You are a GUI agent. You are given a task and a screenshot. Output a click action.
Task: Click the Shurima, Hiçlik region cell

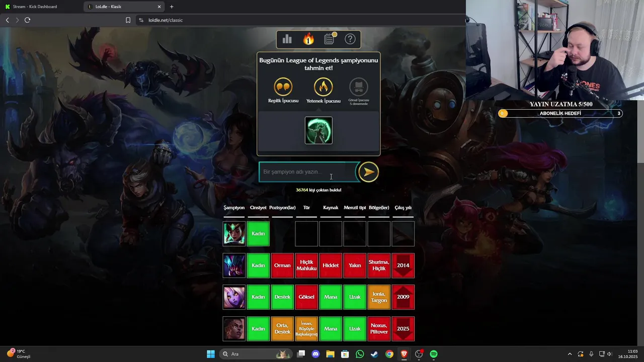pyautogui.click(x=379, y=265)
